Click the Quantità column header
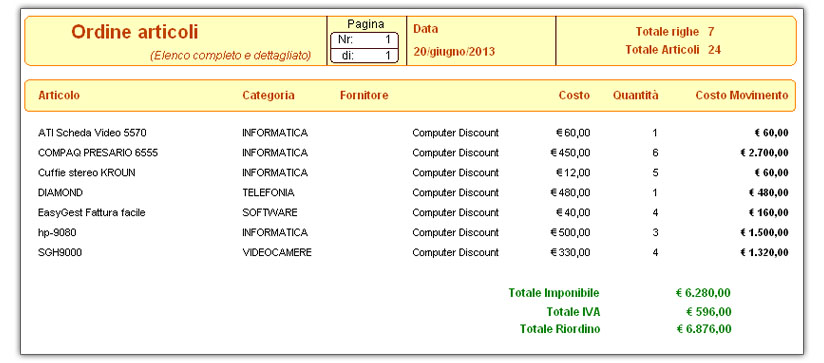This screenshot has width=824, height=363. 635,95
